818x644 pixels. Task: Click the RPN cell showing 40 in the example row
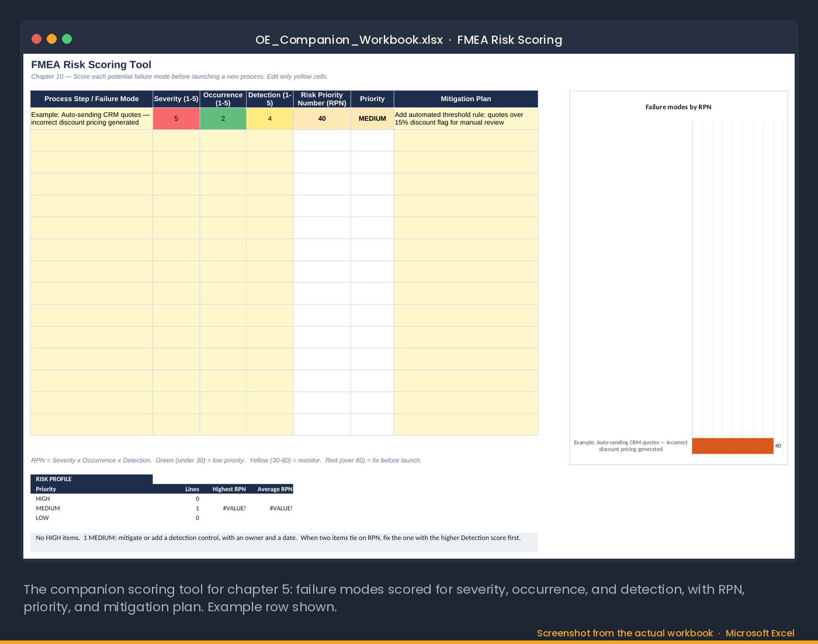coord(322,119)
